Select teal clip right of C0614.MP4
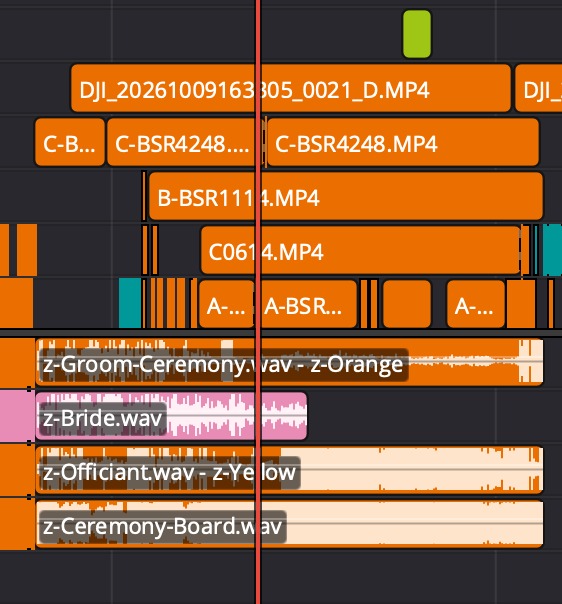 point(552,250)
